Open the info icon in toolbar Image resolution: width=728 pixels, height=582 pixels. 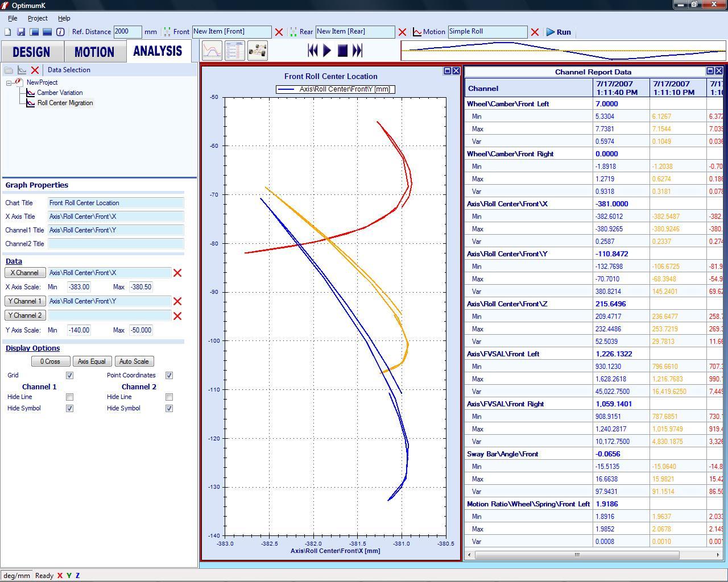(x=60, y=32)
